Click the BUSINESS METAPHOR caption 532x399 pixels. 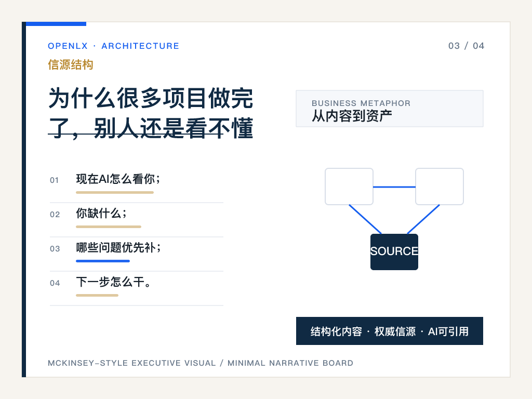[x=361, y=103]
